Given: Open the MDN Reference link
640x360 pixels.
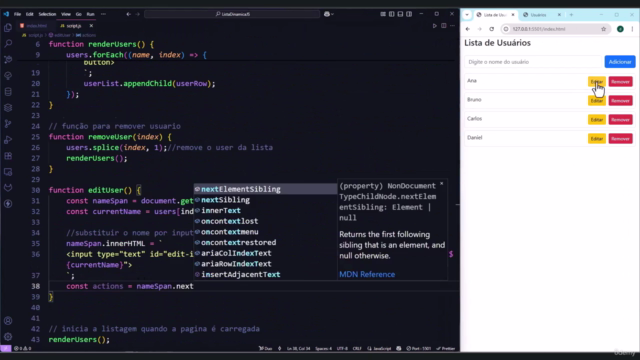Looking at the screenshot, I should click(367, 274).
